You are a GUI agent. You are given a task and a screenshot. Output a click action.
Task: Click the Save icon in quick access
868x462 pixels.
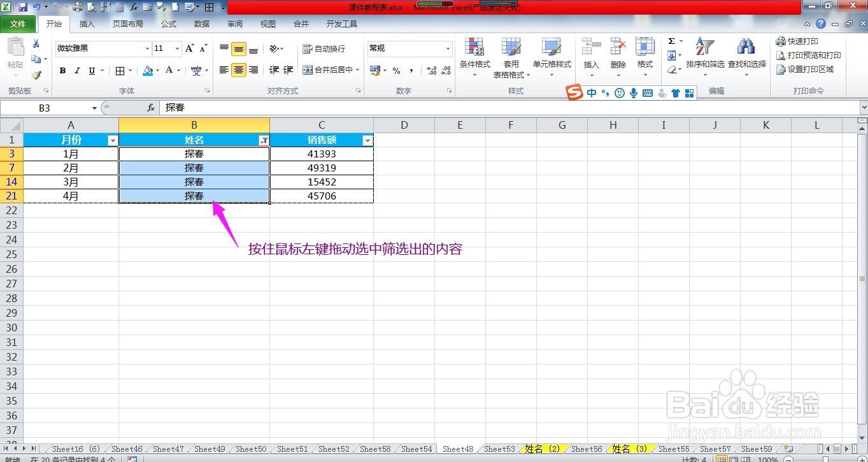[23, 7]
